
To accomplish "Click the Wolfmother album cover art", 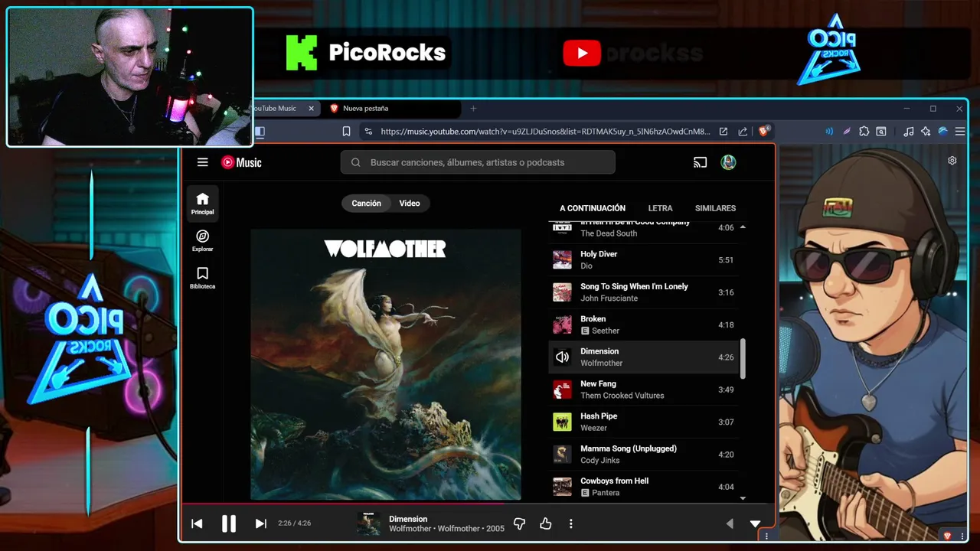I will click(x=386, y=364).
